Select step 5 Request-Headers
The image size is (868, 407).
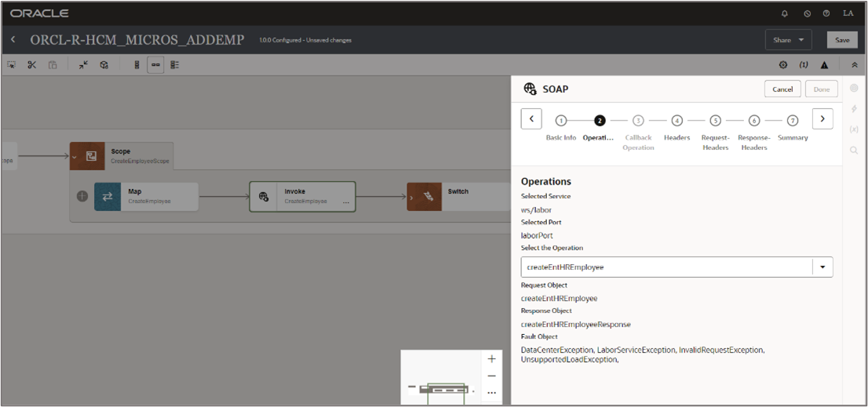pos(715,121)
